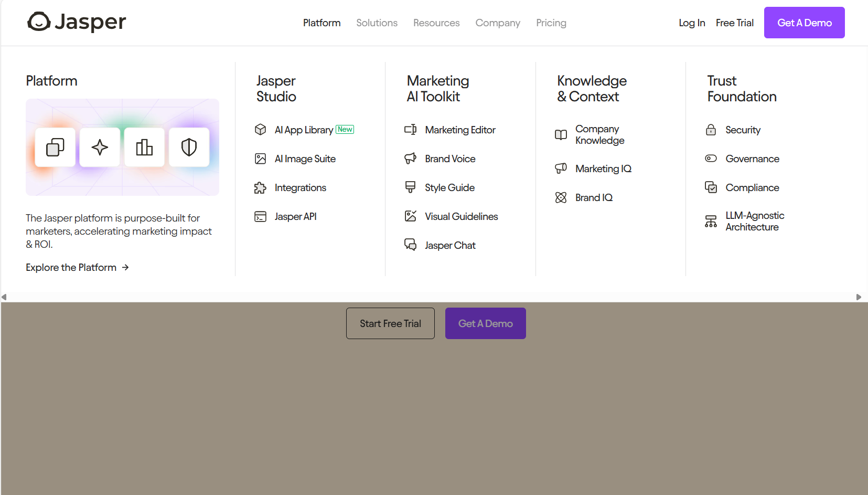This screenshot has height=495, width=868.
Task: Click the Jasper API terminal icon
Action: 260,216
